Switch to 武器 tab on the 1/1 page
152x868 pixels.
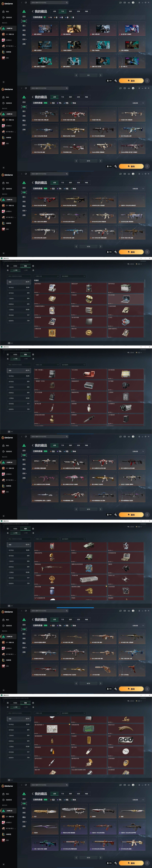[x=54, y=11]
